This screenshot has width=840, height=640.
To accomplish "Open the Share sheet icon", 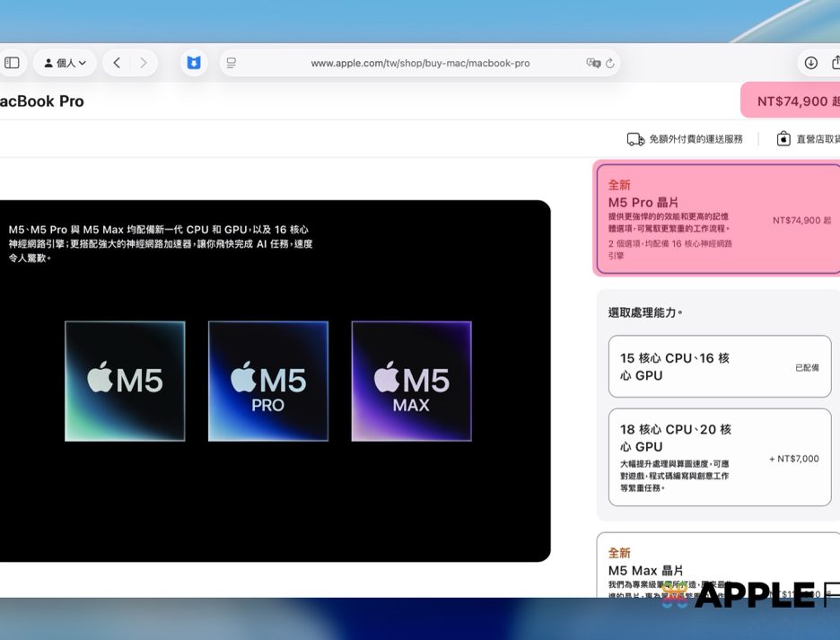I will click(836, 63).
